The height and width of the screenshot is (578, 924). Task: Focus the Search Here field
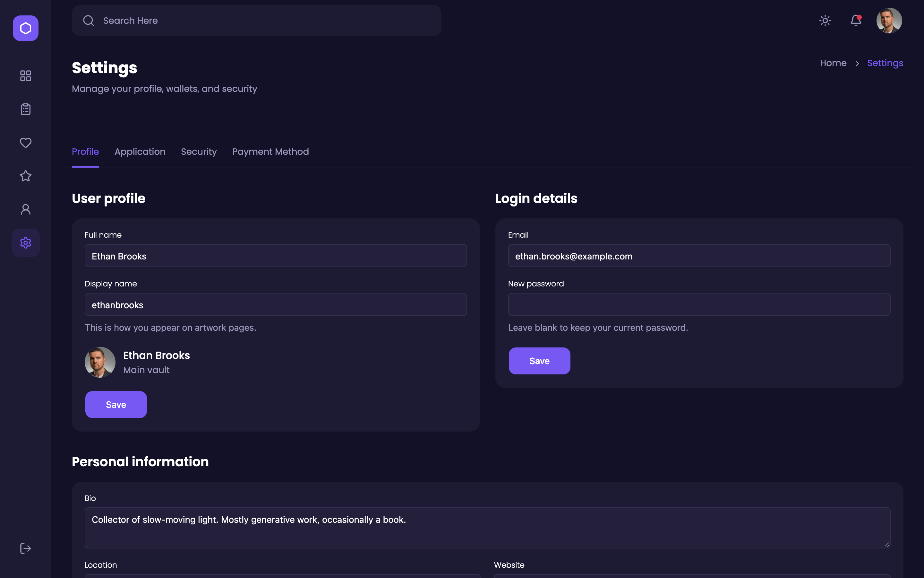pyautogui.click(x=257, y=21)
